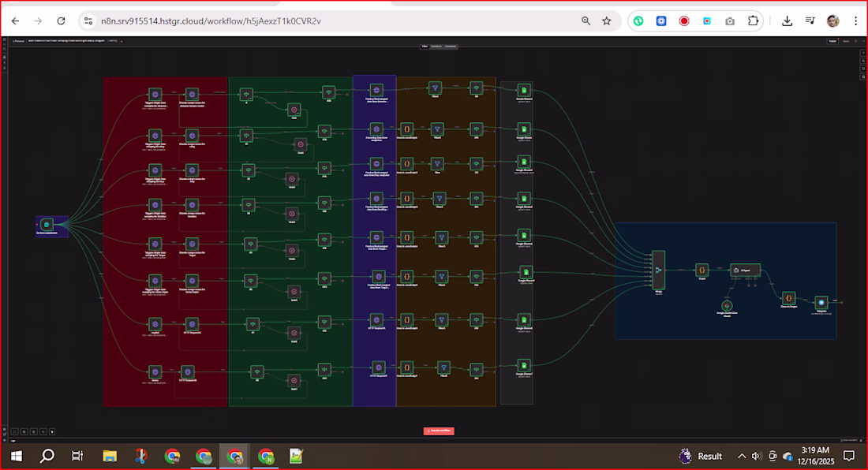Bookmark this page with the star icon
The height and width of the screenshot is (470, 868).
click(x=607, y=21)
